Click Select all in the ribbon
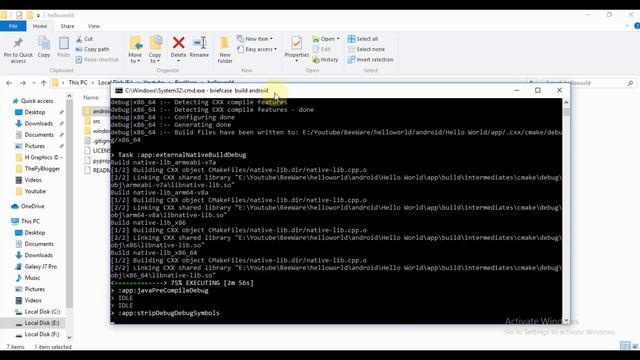The image size is (640, 360). 362,39
